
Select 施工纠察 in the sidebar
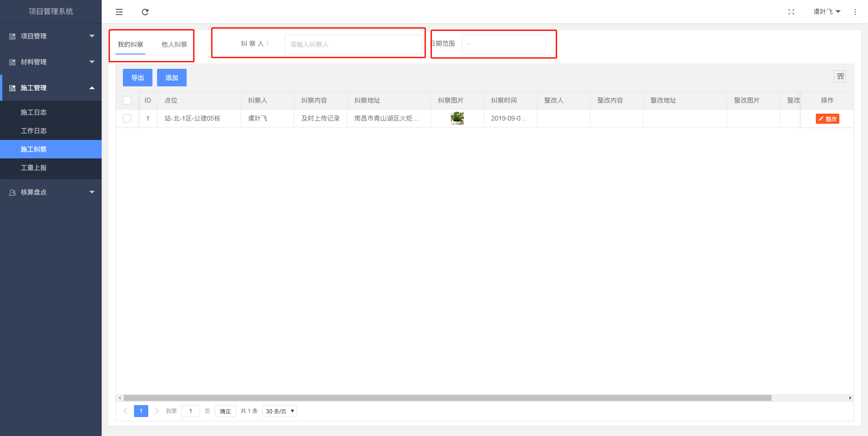pyautogui.click(x=51, y=149)
